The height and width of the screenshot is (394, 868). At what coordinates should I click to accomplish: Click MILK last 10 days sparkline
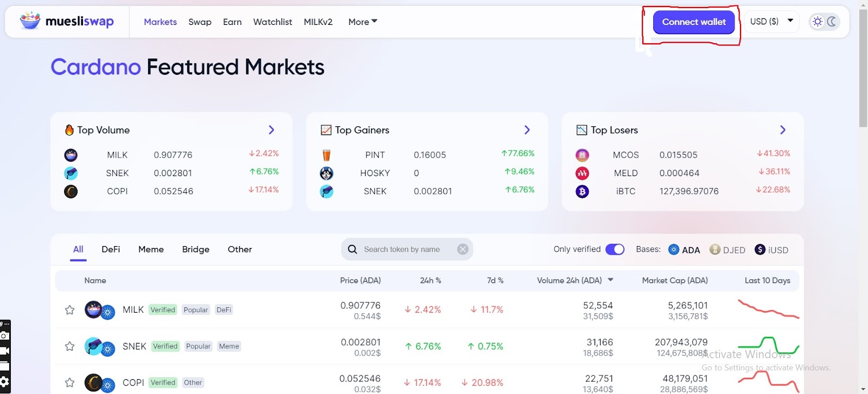click(768, 309)
